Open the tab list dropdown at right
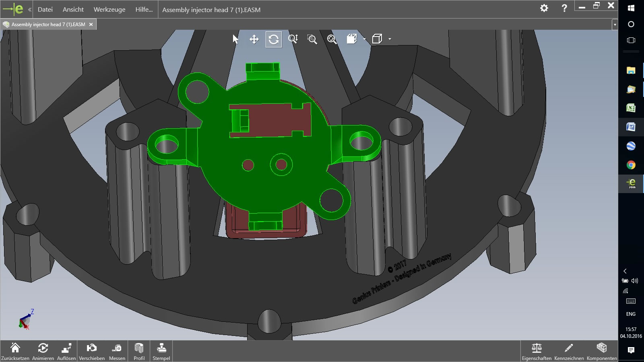 tap(615, 25)
